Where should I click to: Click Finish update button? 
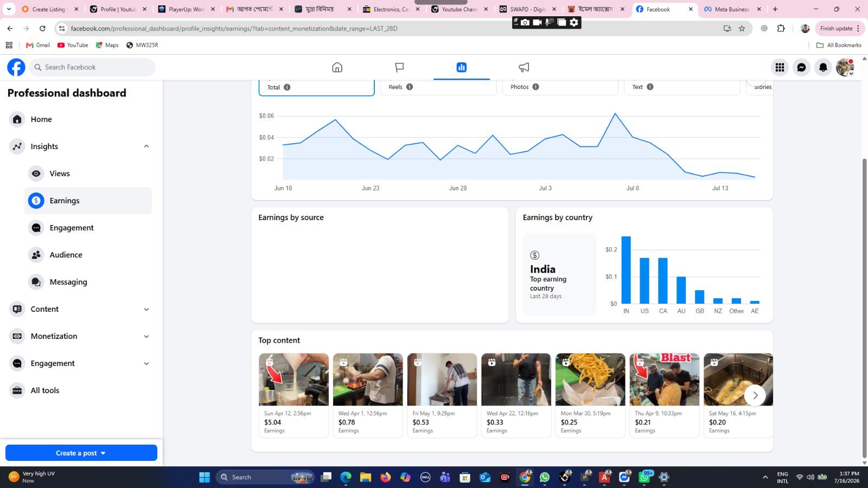[840, 28]
